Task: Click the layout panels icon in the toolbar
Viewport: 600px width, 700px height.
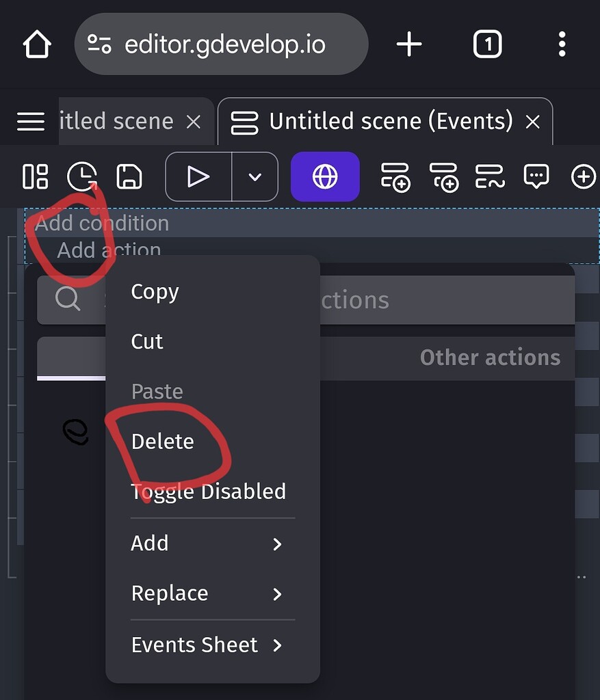Action: tap(35, 176)
